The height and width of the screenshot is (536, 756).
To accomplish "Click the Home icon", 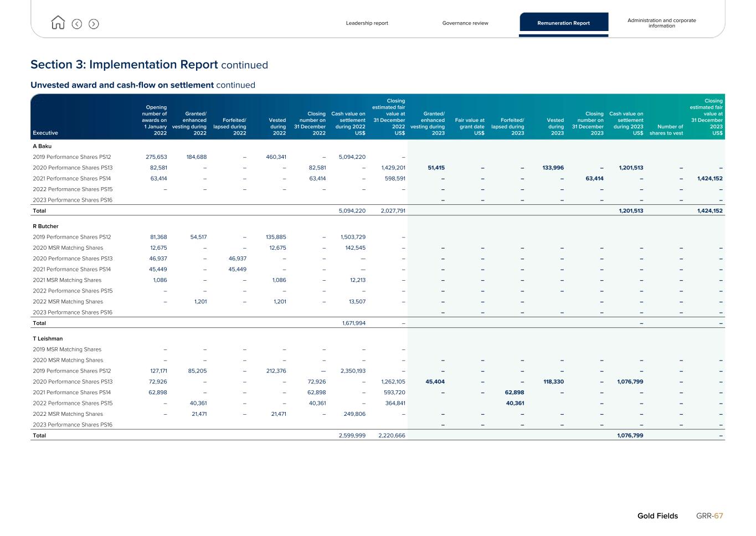I will 58,23.
